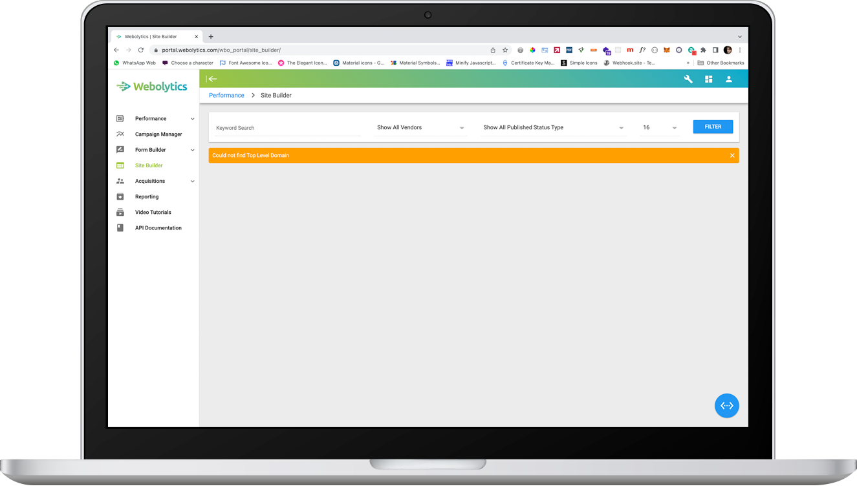Follow the Performance breadcrumb link
The image size is (857, 504).
(226, 95)
